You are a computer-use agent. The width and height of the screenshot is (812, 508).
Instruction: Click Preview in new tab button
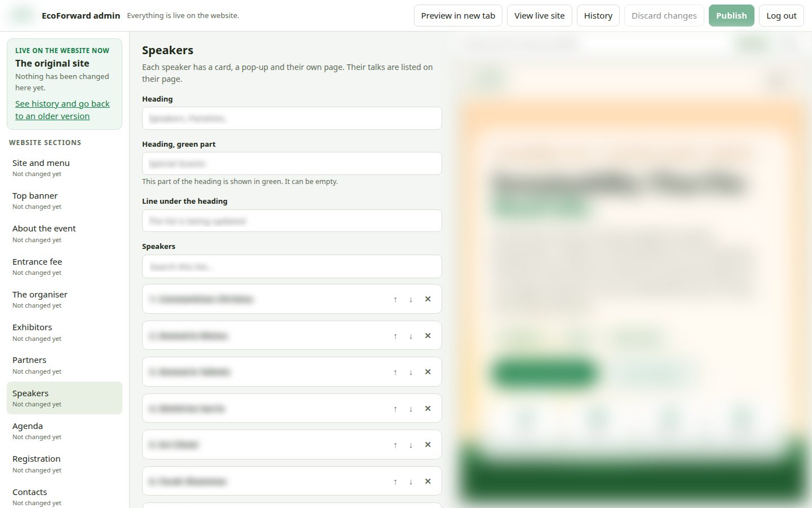(458, 16)
